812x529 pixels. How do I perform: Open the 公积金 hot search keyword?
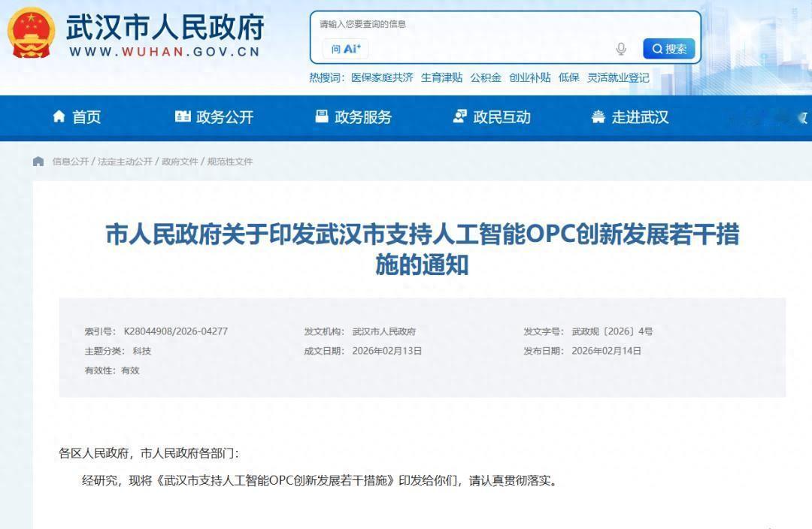485,77
